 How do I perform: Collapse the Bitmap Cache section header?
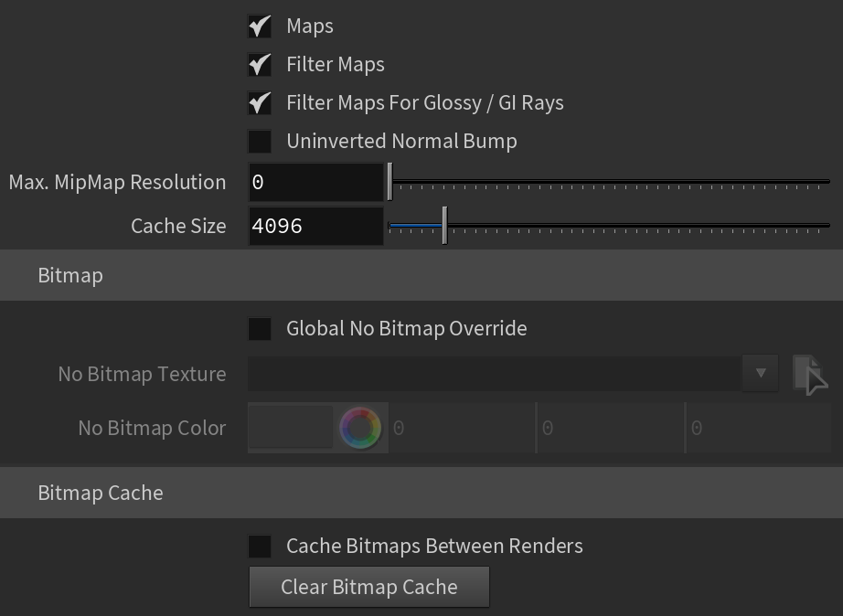click(421, 493)
